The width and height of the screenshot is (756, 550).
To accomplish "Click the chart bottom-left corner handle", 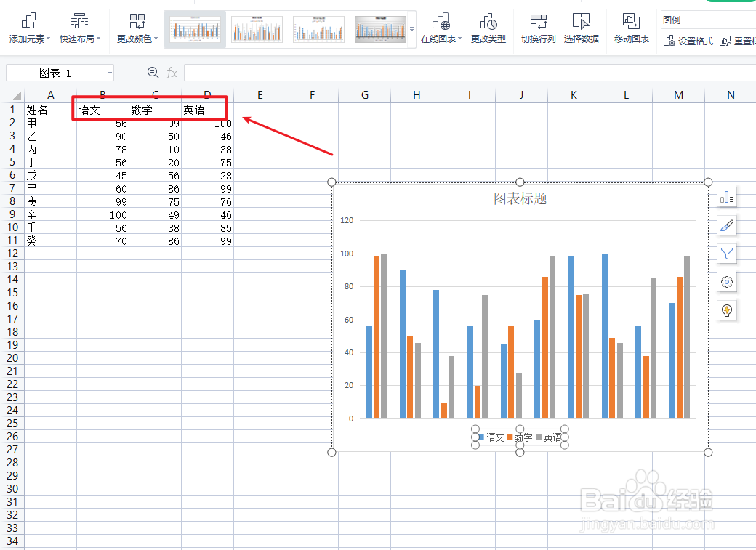I will pos(331,452).
